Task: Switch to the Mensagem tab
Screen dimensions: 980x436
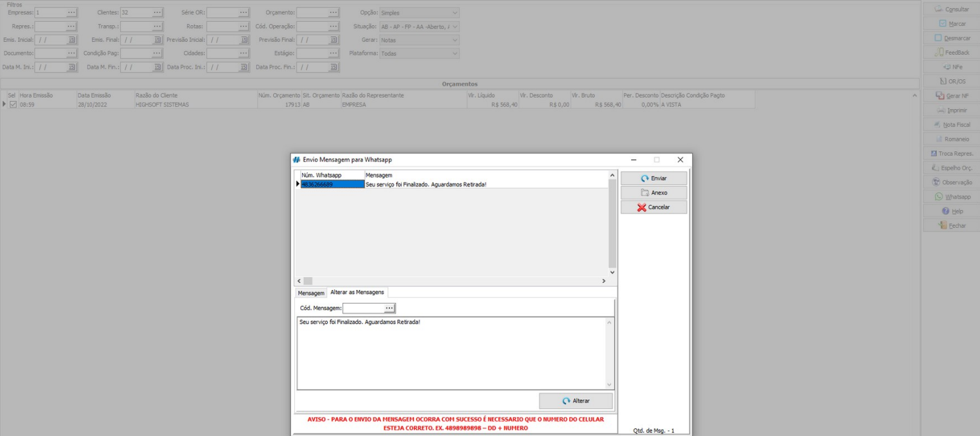Action: [x=310, y=293]
